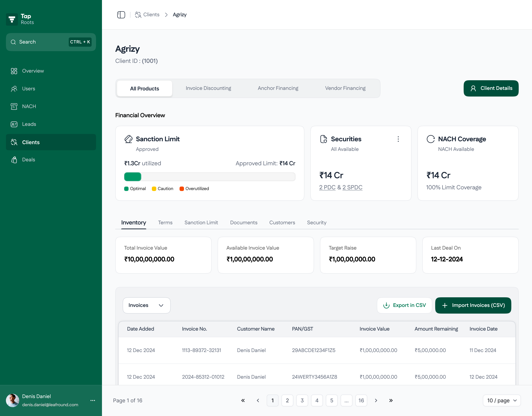Jump to last page double-chevron

pos(391,400)
